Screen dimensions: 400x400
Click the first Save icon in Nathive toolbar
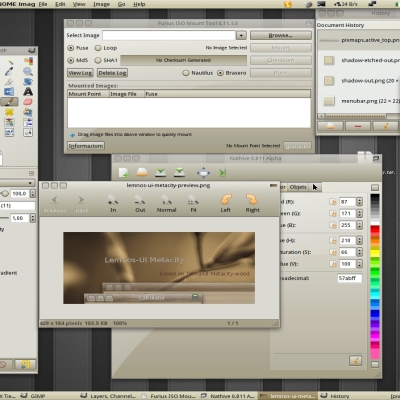click(x=161, y=172)
